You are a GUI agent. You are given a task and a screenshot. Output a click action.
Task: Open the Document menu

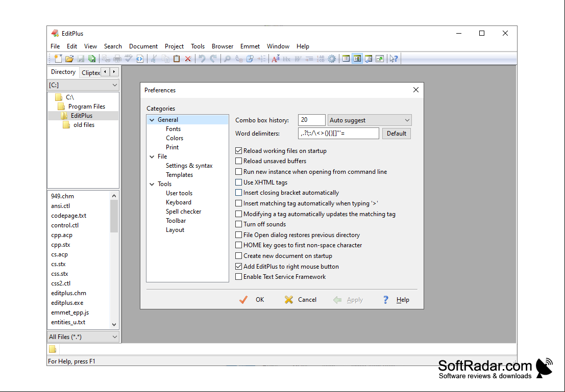pos(143,46)
